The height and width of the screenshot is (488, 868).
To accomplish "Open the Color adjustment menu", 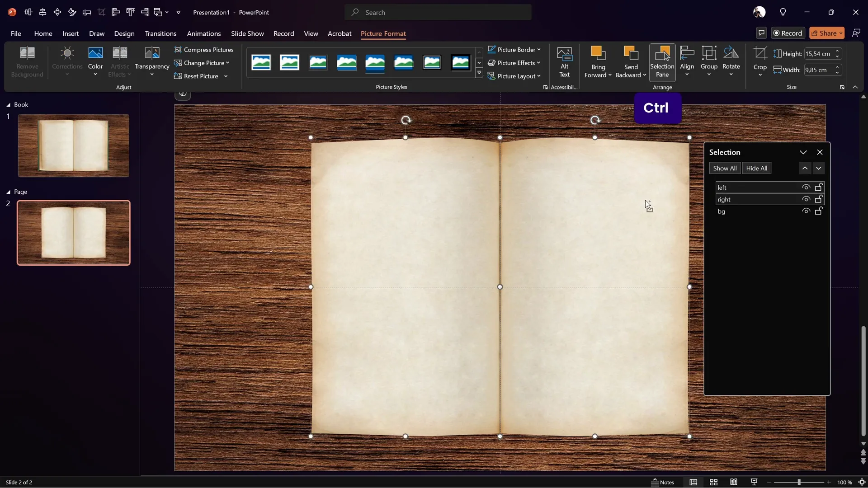I will click(95, 62).
